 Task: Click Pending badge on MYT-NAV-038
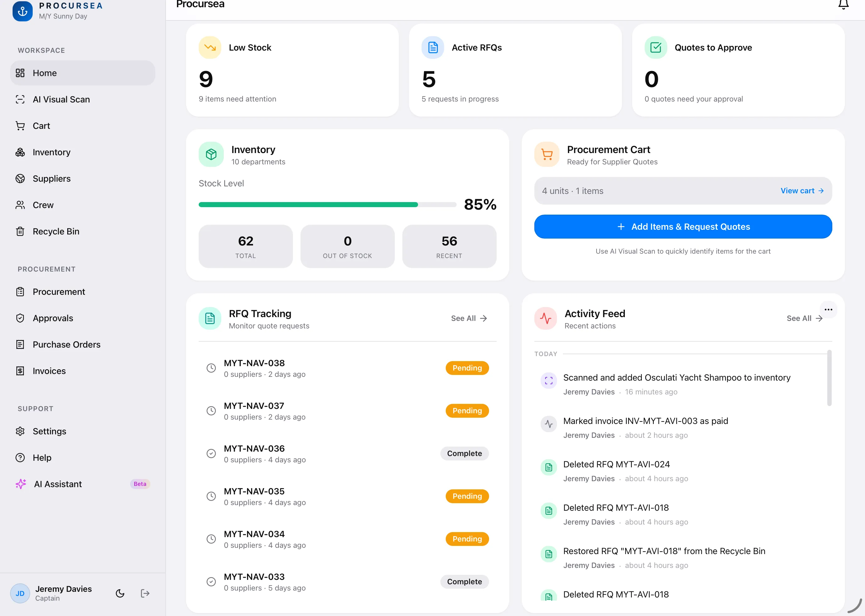tap(467, 368)
